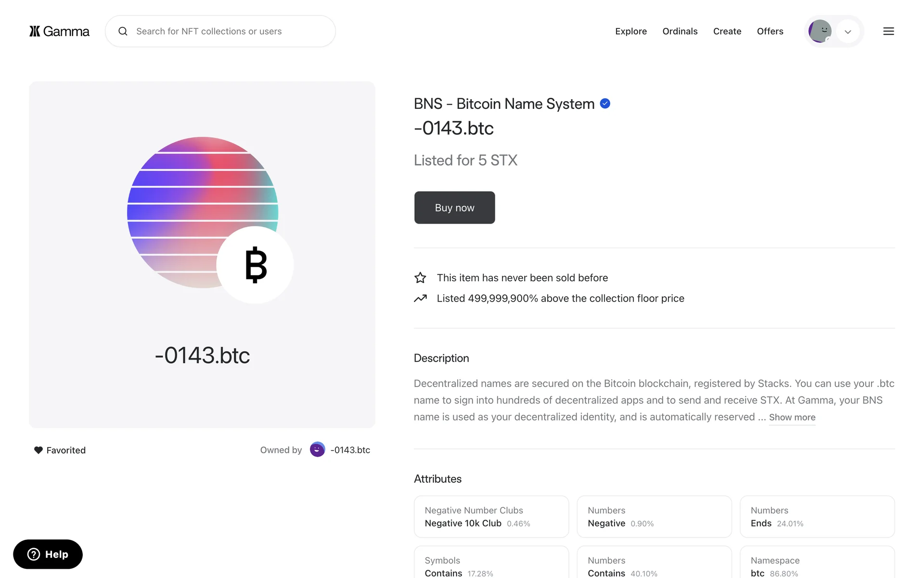
Task: Open the Help widget
Action: (x=48, y=554)
